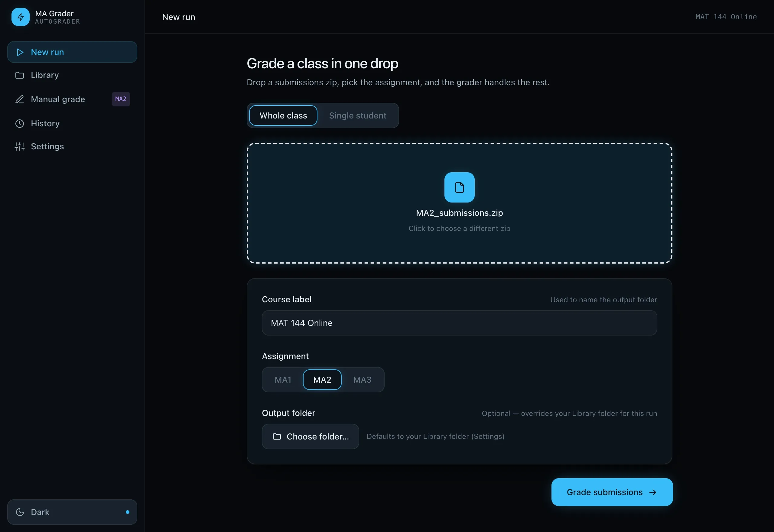Click the New run play icon

click(20, 52)
